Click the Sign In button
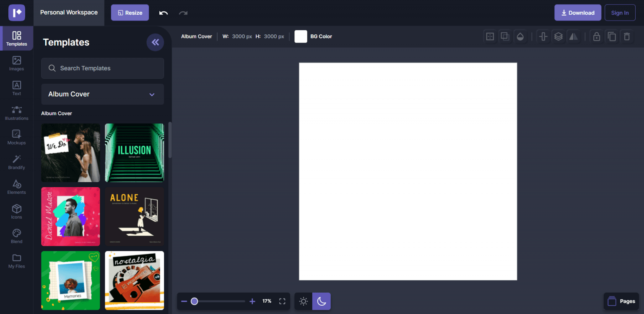644x314 pixels. click(620, 13)
